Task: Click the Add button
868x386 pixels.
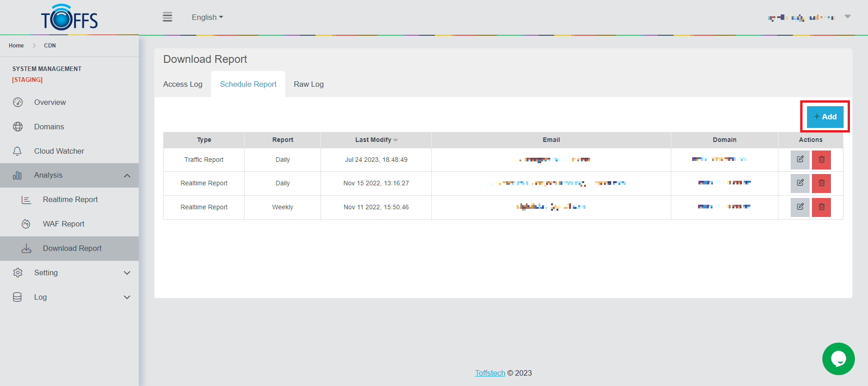Action: point(825,117)
